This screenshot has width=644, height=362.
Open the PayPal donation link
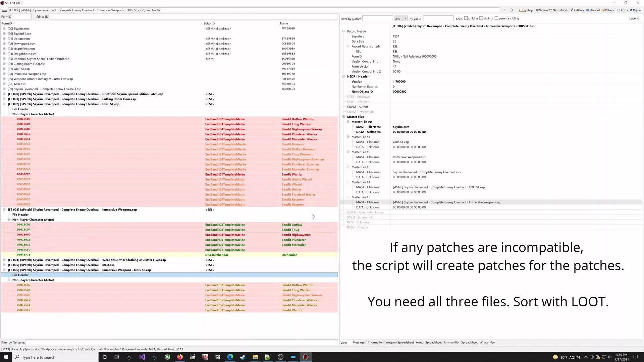pyautogui.click(x=635, y=10)
